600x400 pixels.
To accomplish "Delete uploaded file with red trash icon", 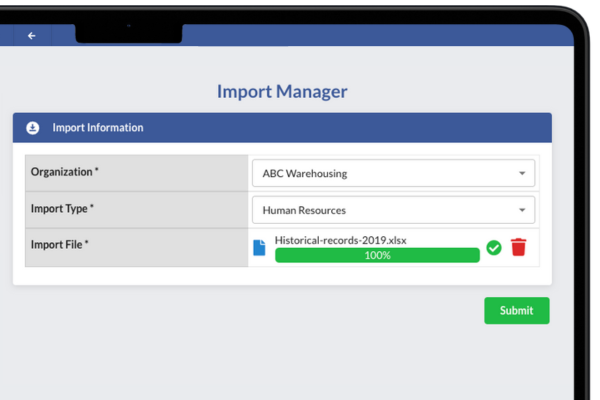I will [x=518, y=247].
